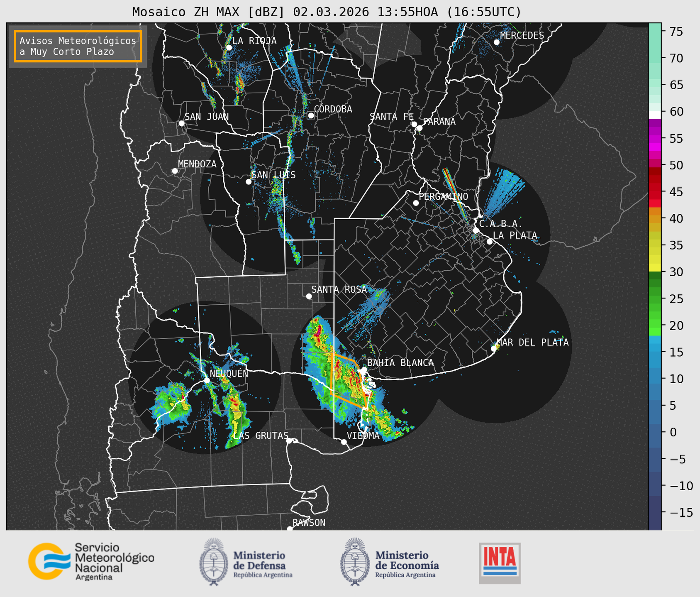Click the Santa Rosa city marker

point(309,296)
